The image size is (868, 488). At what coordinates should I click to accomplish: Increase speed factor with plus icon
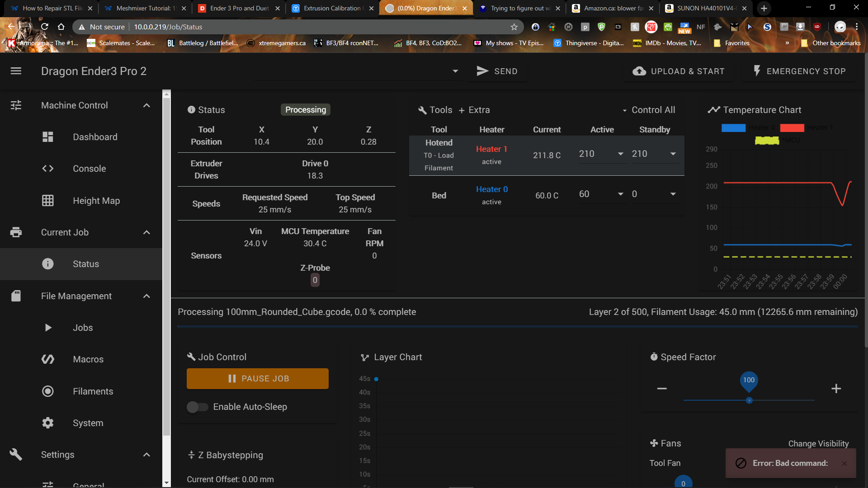[x=836, y=389]
